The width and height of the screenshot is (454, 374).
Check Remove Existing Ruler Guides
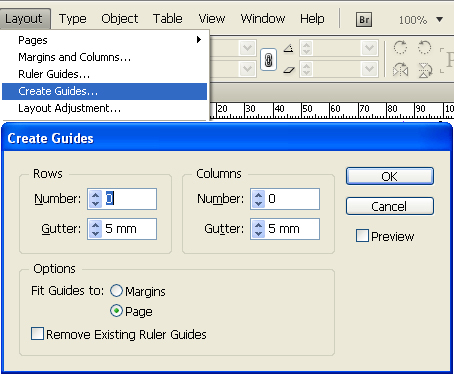coord(37,334)
